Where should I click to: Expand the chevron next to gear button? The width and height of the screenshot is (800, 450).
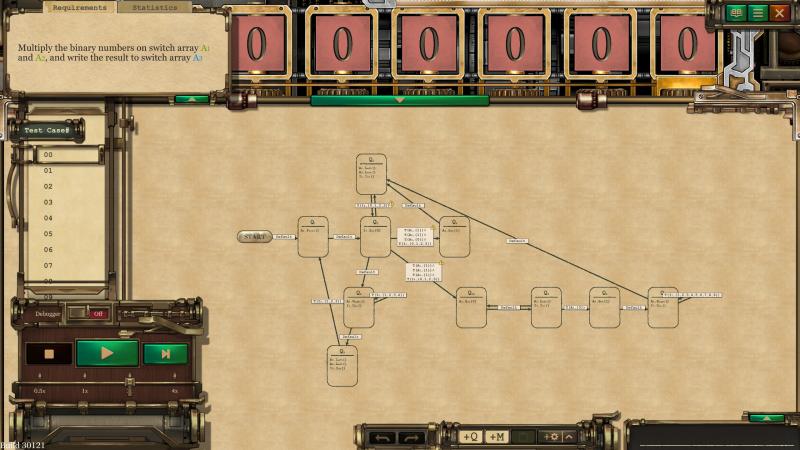pos(569,437)
